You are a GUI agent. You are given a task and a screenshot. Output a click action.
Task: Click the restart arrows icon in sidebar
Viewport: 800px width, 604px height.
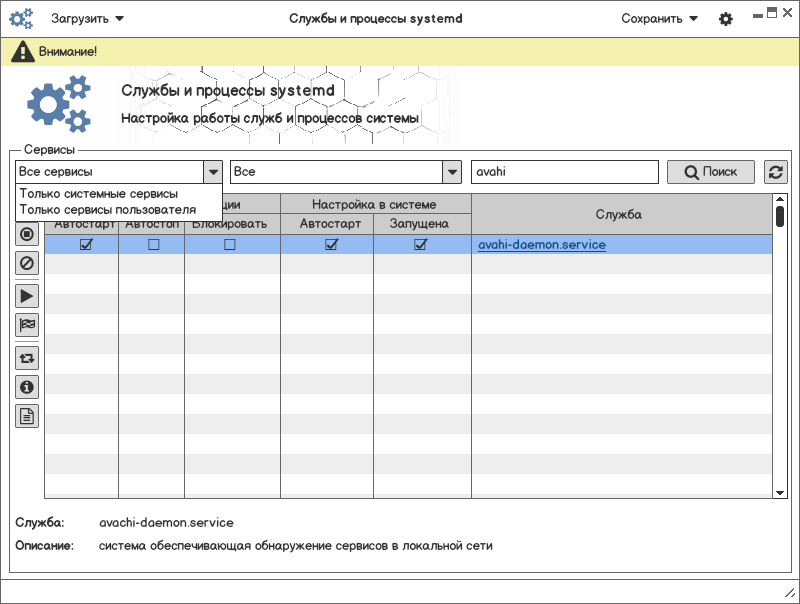[27, 358]
